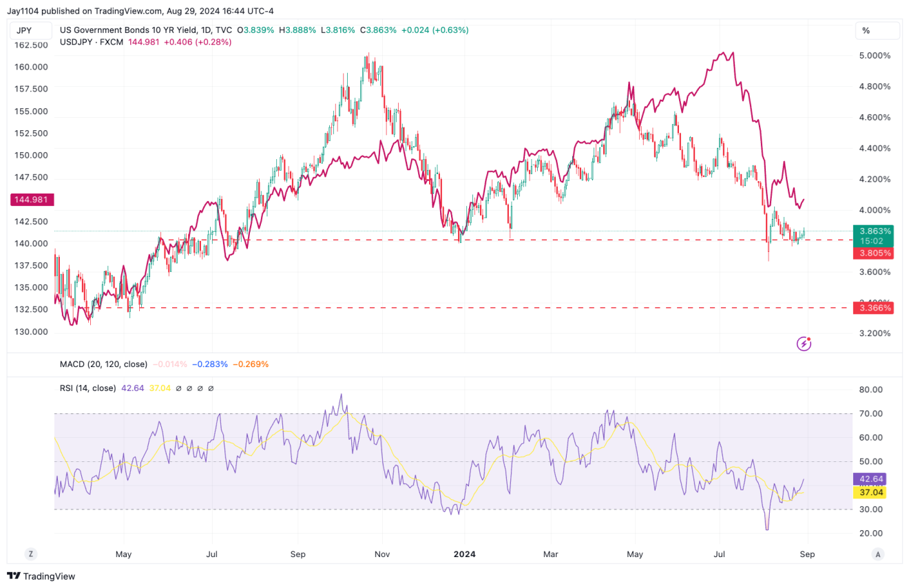
Task: Click the MACD value −0.269%
Action: coord(250,364)
